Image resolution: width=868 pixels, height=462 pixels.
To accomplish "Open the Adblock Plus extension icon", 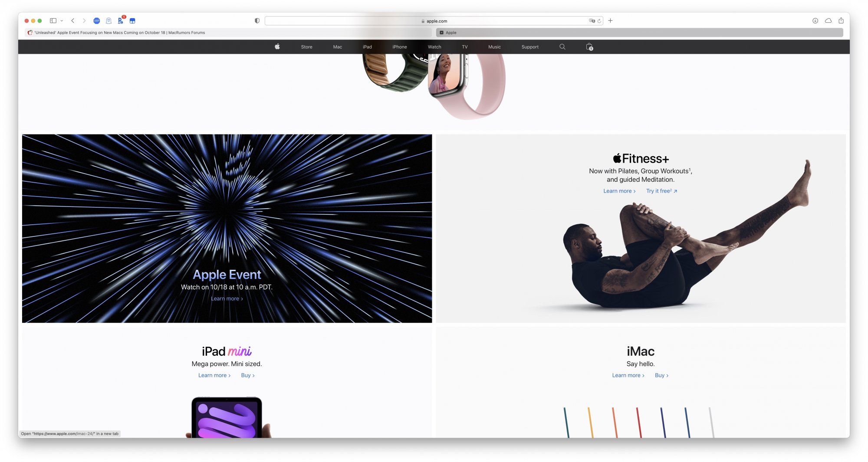I will tap(97, 21).
